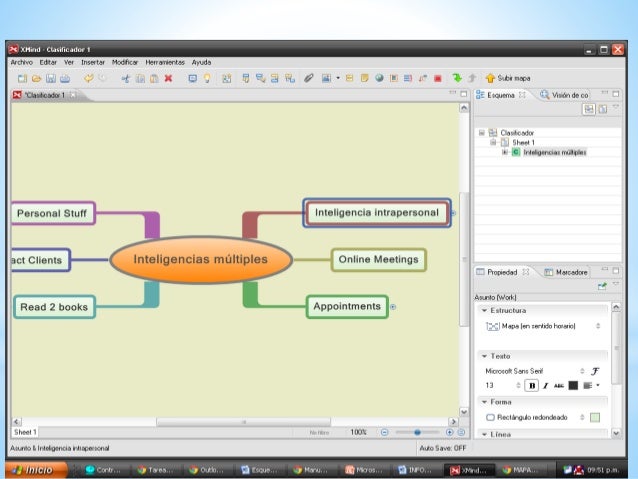Image resolution: width=638 pixels, height=479 pixels.
Task: Select the central Inteligencias múltiples topic
Action: coord(201,260)
